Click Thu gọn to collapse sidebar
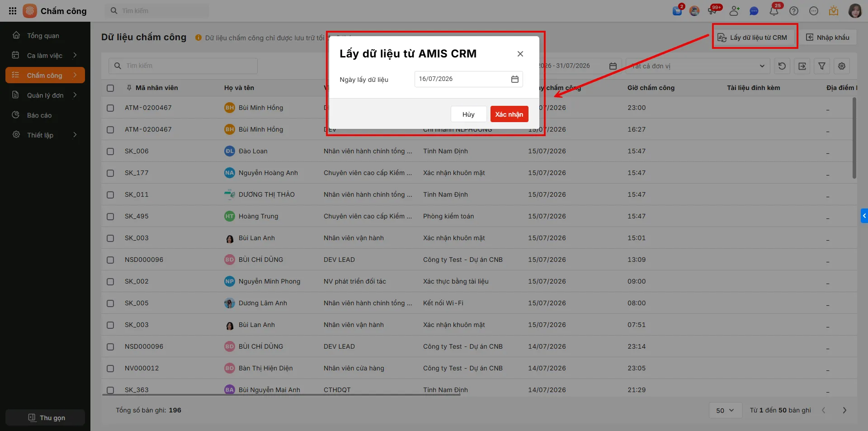The width and height of the screenshot is (868, 431). pyautogui.click(x=45, y=417)
